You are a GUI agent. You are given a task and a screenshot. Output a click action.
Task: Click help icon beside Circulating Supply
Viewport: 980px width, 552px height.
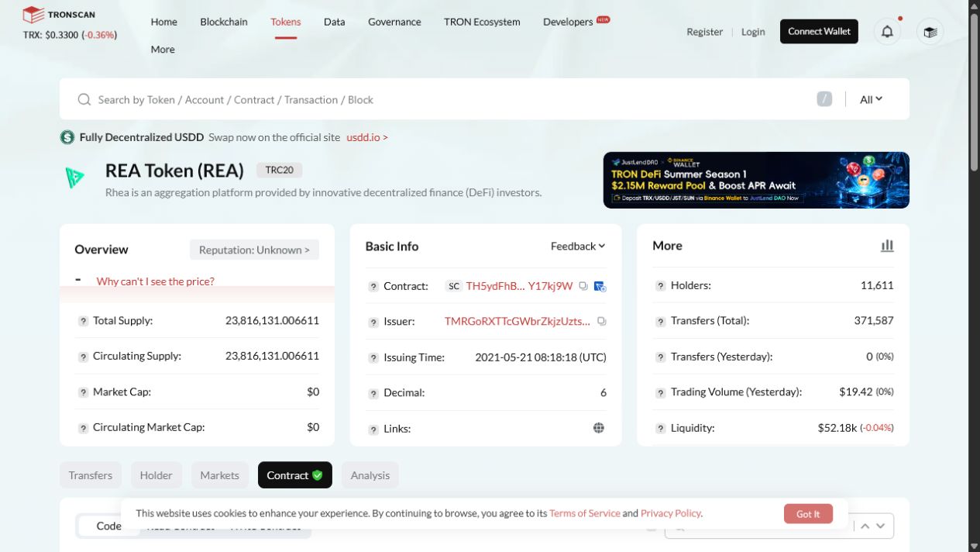pos(83,357)
